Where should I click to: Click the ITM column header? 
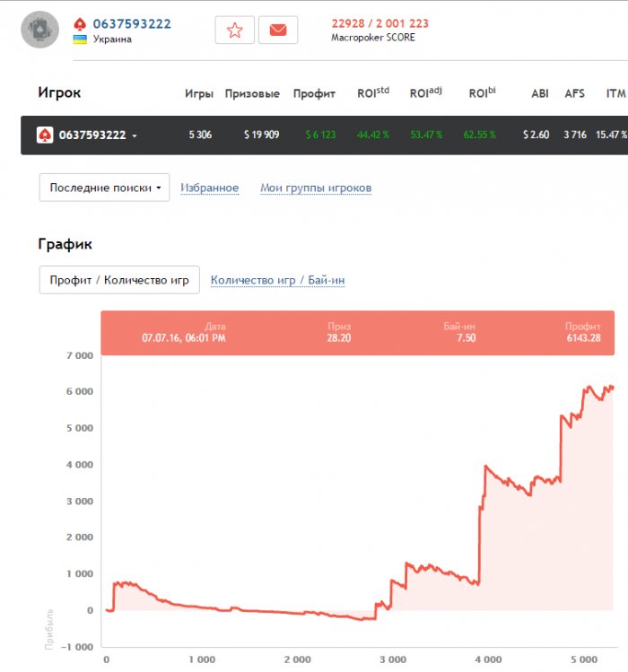pyautogui.click(x=616, y=93)
